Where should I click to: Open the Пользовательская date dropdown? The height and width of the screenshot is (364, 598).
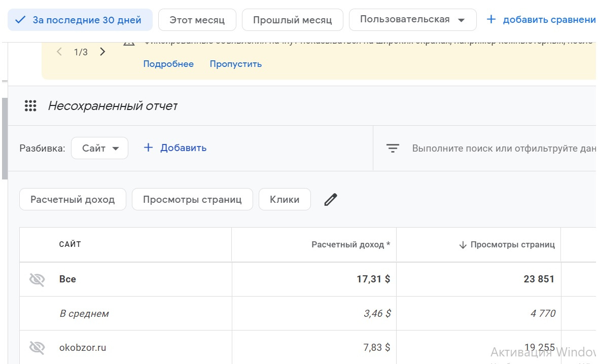point(412,20)
